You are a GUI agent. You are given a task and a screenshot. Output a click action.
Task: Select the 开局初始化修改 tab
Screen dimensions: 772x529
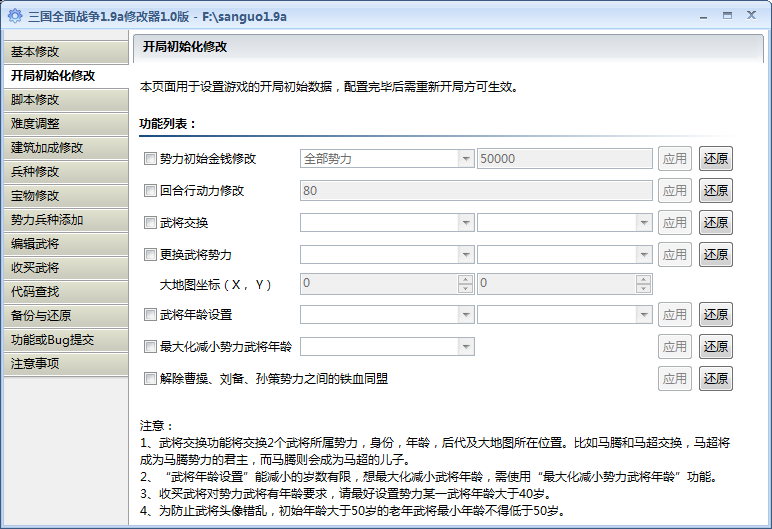[66, 76]
